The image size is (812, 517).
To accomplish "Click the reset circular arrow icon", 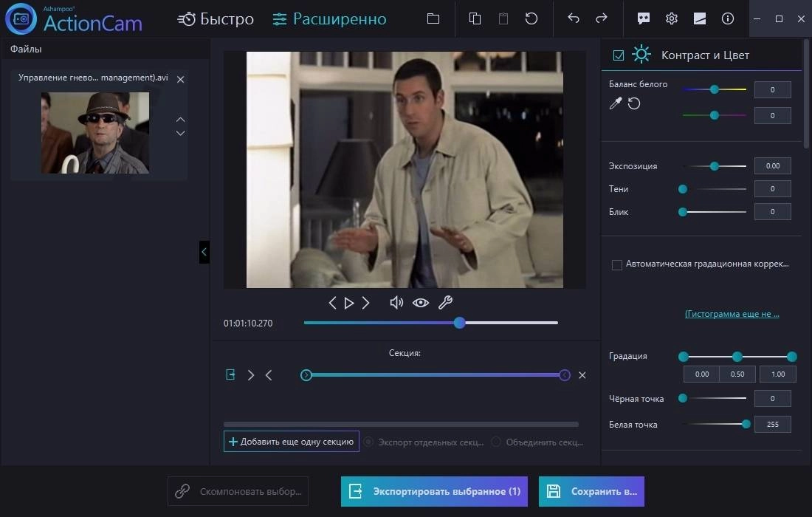I will 531,18.
